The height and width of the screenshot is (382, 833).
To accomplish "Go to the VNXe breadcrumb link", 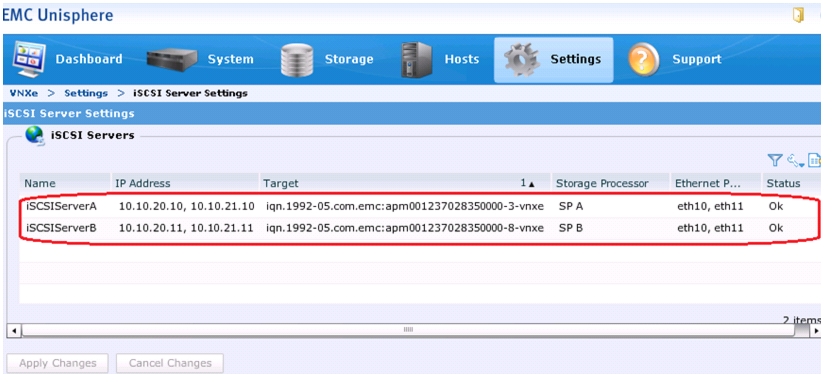I will click(x=23, y=93).
